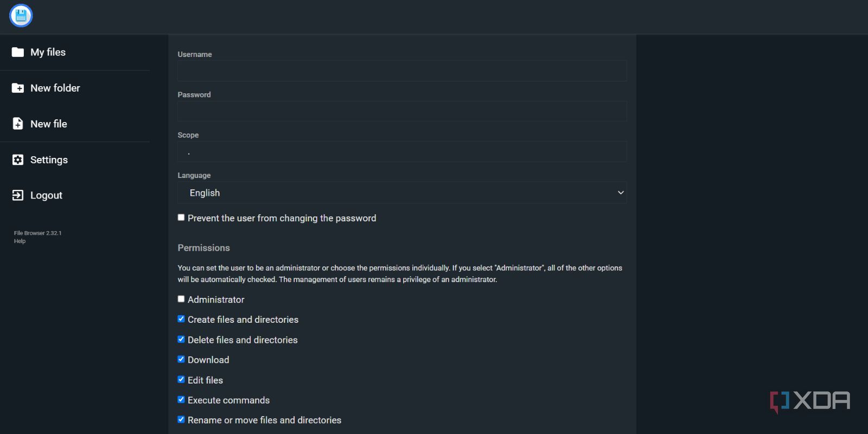Uncheck Create files and directories
Screen dimensions: 868x434
click(x=181, y=319)
